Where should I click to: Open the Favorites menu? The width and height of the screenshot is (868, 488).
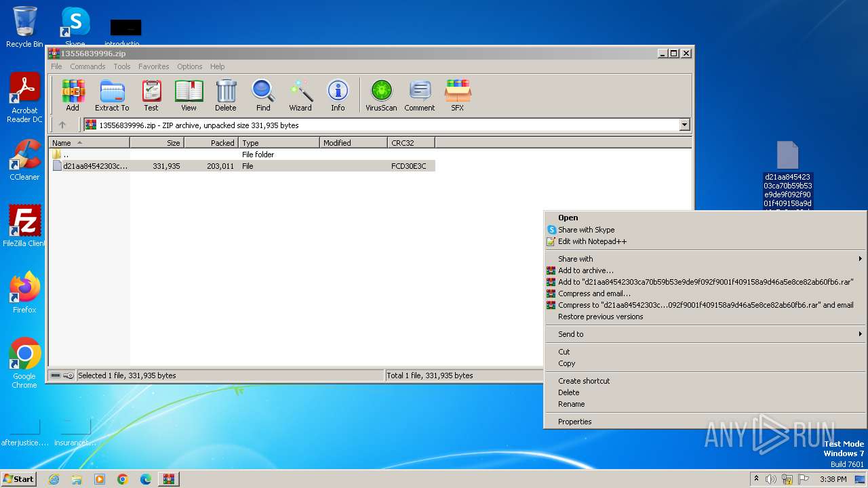coord(154,66)
